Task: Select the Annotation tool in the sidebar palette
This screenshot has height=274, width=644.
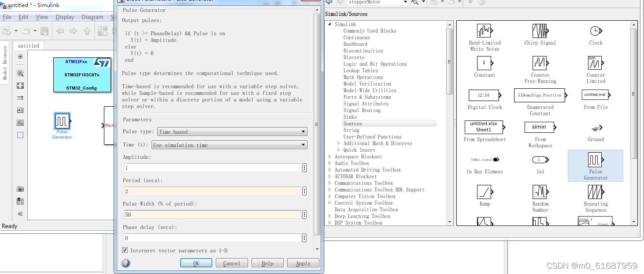Action: point(20,110)
